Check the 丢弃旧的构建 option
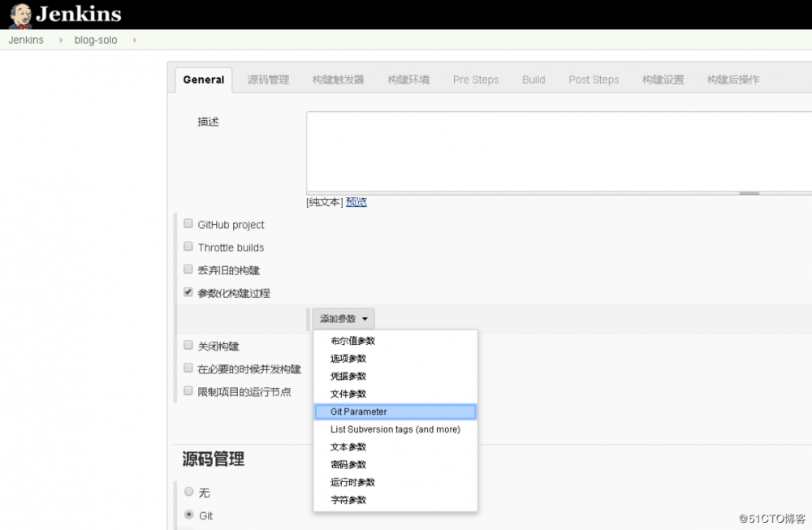Screen dimensions: 812x530 [x=188, y=269]
